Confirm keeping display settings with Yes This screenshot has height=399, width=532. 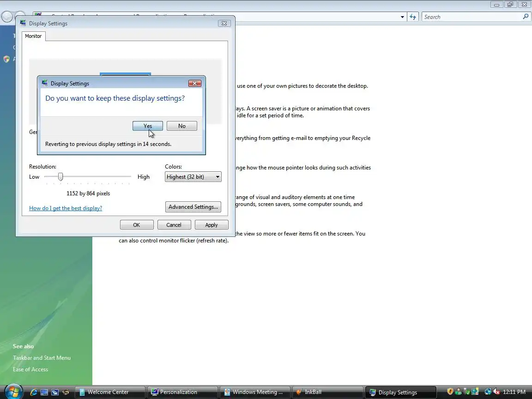pos(148,126)
